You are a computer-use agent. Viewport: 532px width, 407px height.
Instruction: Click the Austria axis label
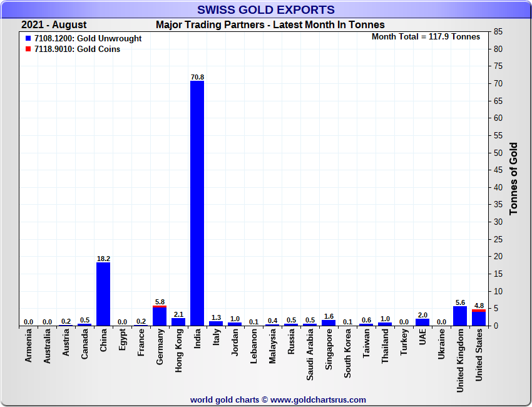(x=66, y=343)
